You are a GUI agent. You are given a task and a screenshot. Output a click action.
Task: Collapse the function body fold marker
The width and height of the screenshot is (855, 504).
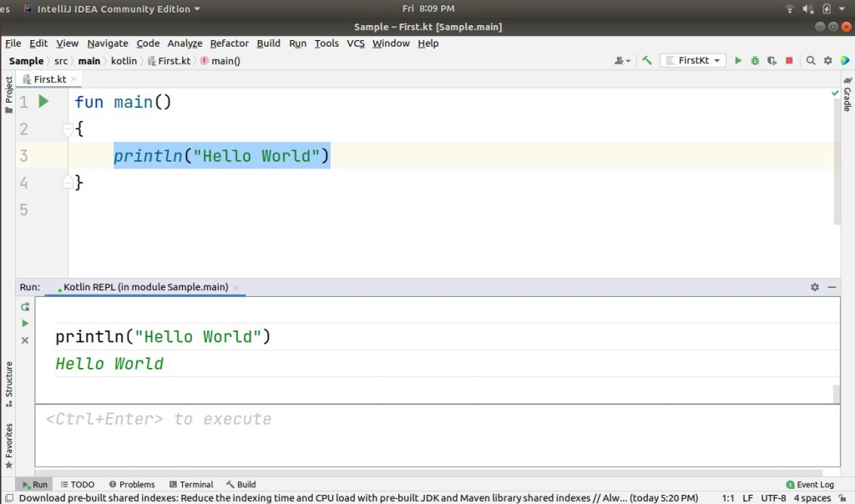click(68, 129)
